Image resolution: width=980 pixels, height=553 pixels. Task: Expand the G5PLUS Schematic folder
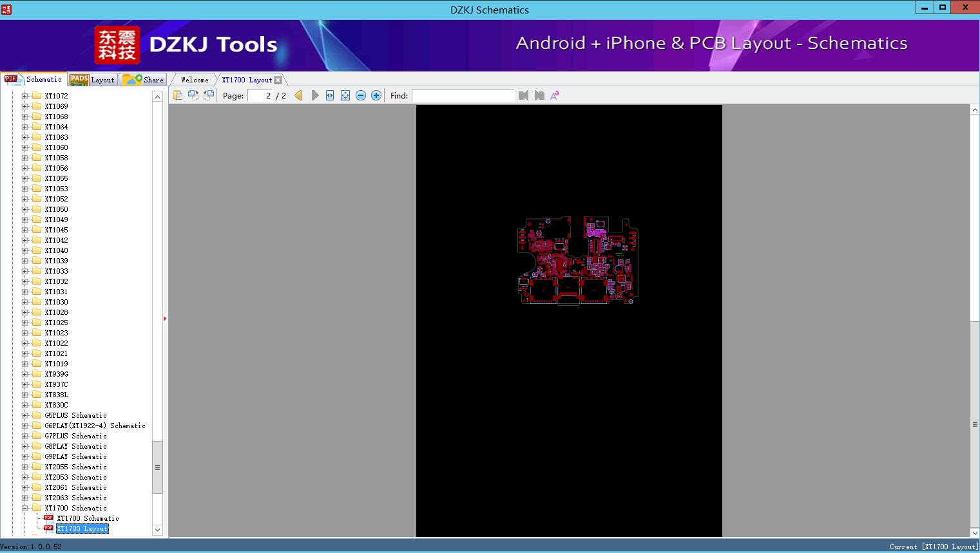(x=24, y=415)
